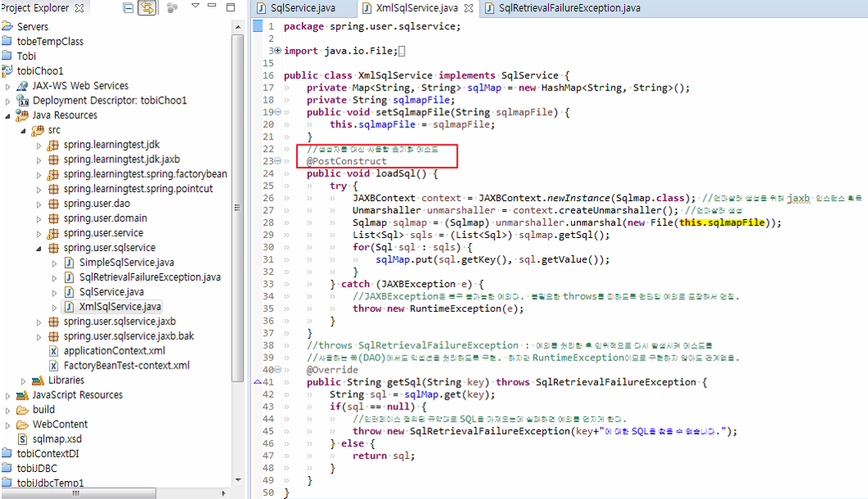Screen dimensions: 868x499
Task: Click the tobiContextDI project icon
Action: click(x=7, y=453)
